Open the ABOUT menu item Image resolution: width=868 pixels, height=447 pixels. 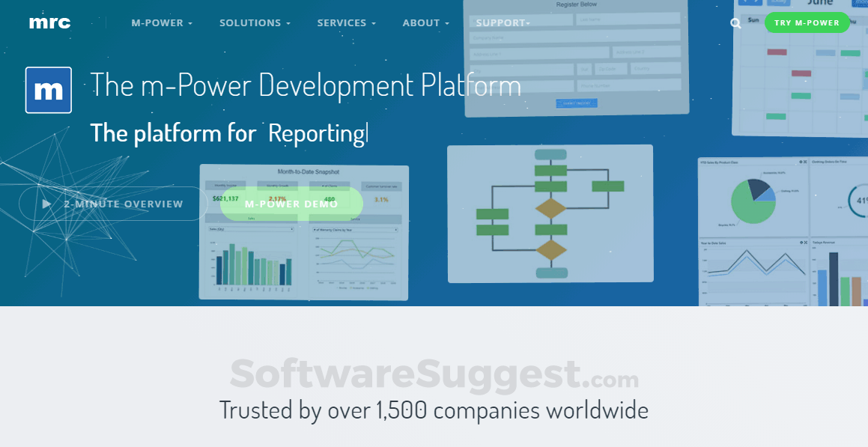coord(424,22)
